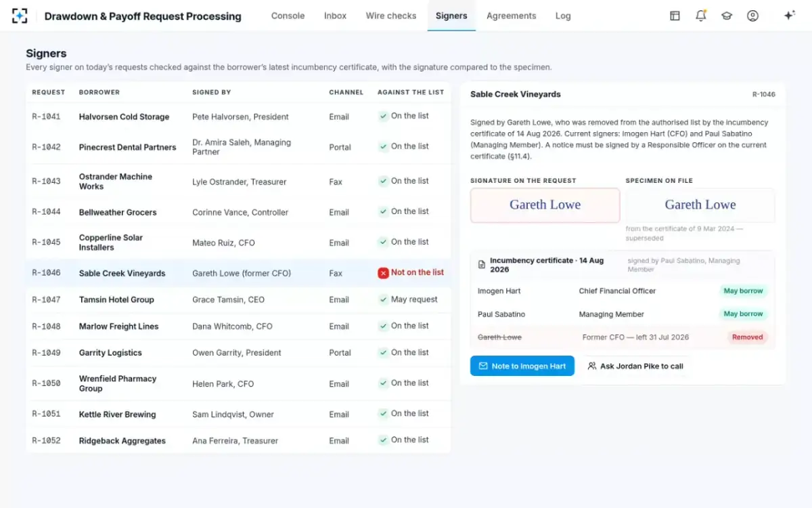Click the Channel column header
Screen dimensions: 812x508
click(x=346, y=92)
